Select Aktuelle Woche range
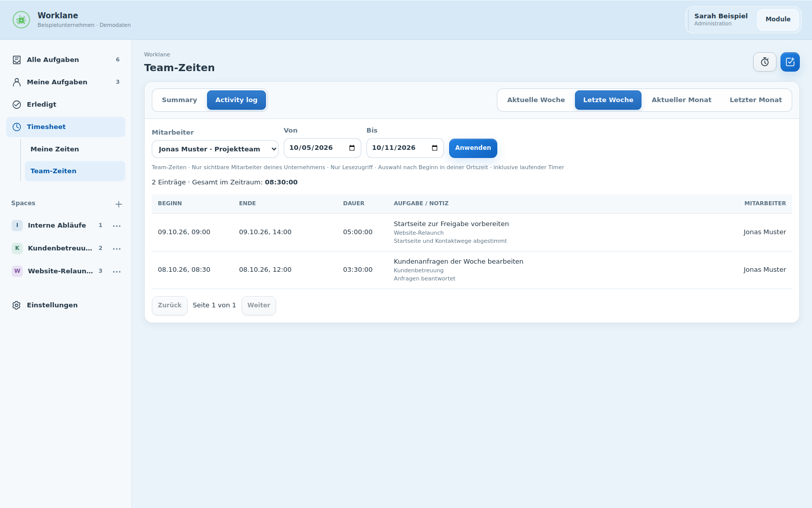This screenshot has width=812, height=508. tap(536, 100)
